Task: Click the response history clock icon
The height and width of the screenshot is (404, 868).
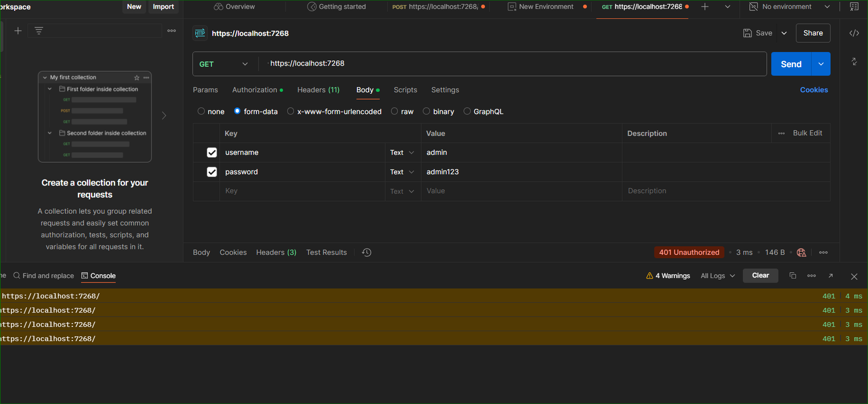Action: tap(367, 252)
